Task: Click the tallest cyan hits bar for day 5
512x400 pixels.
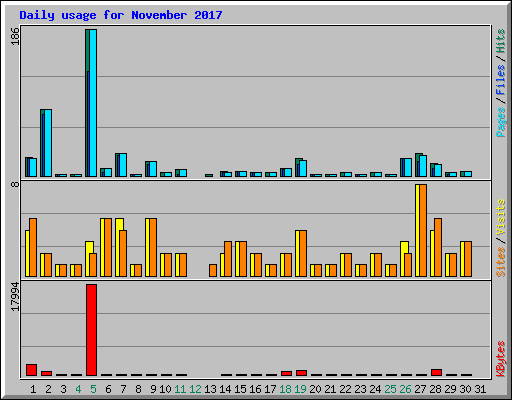Action: coord(93,103)
